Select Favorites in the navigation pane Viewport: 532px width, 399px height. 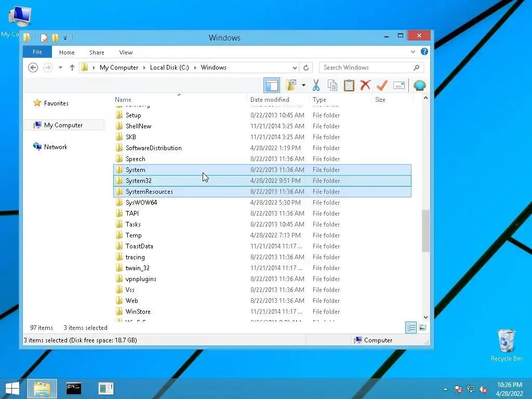[56, 103]
